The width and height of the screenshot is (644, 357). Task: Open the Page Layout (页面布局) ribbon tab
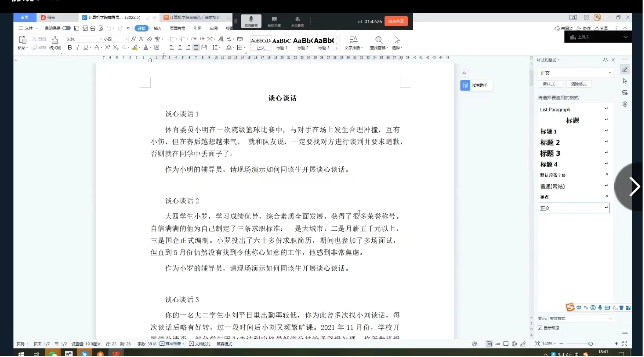point(178,28)
